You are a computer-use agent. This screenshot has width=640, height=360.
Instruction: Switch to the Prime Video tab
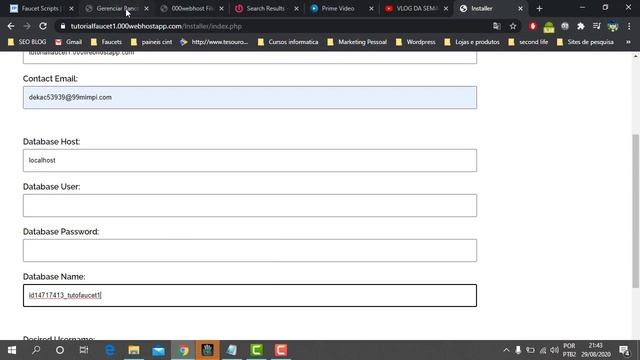pos(338,8)
